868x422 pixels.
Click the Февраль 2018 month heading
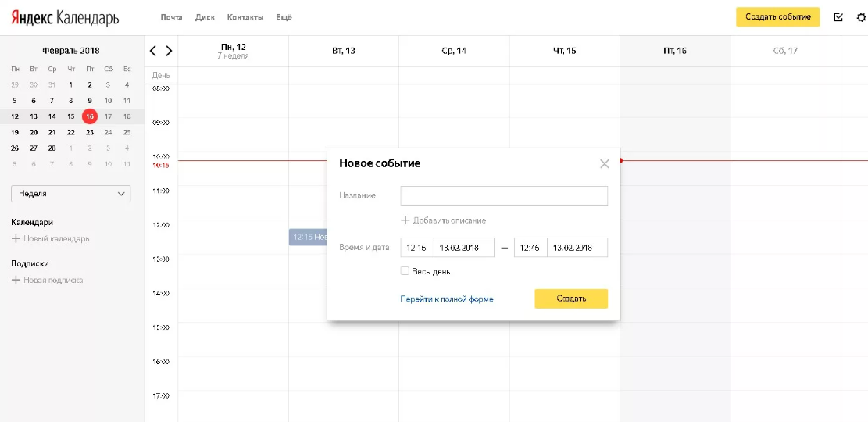click(71, 50)
